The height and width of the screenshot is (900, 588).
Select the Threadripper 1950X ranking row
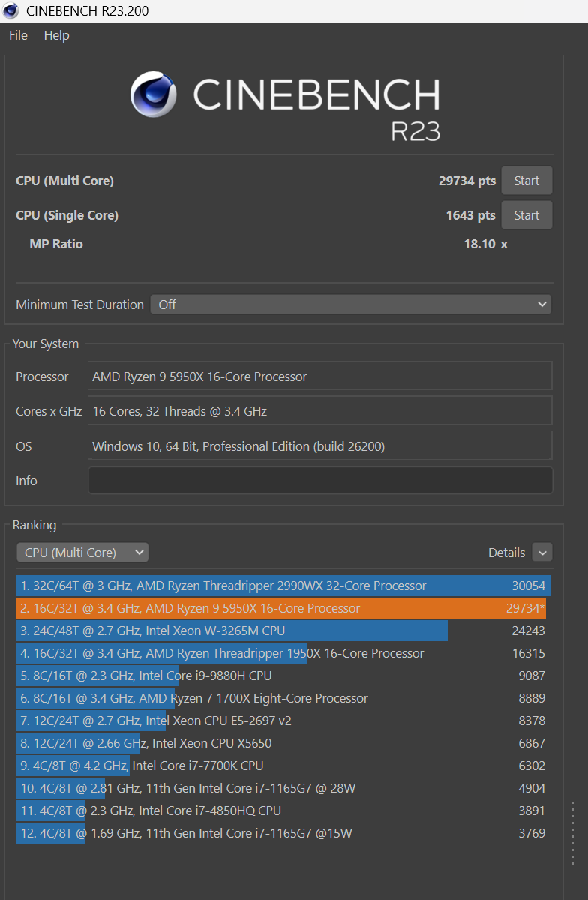[x=283, y=653]
